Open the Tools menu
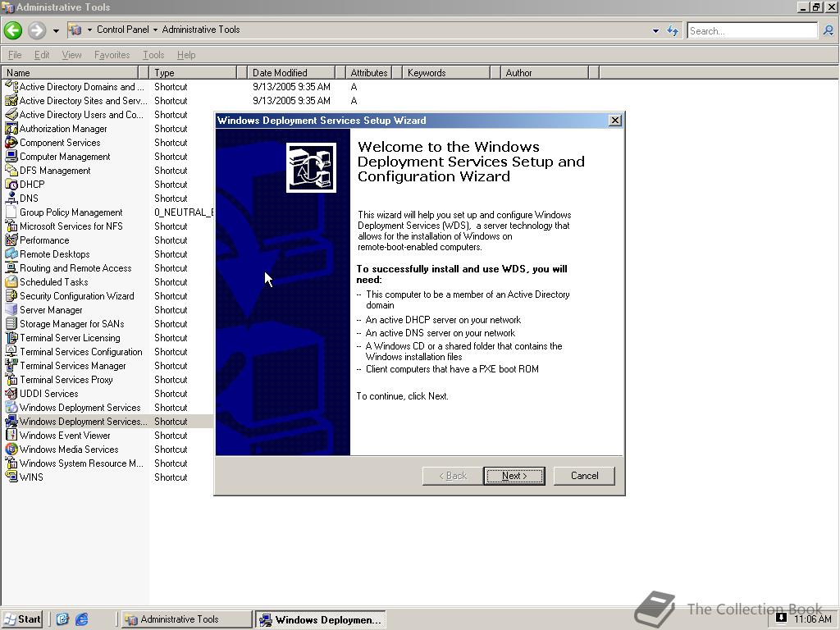Screen dimensions: 840x630 point(153,55)
